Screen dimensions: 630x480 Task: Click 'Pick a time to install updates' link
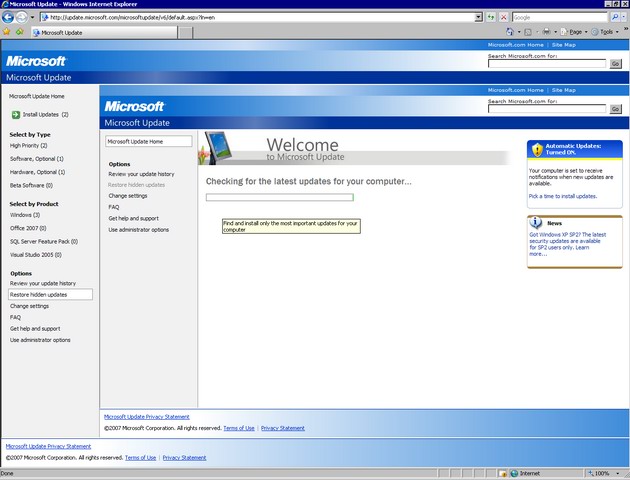[562, 196]
